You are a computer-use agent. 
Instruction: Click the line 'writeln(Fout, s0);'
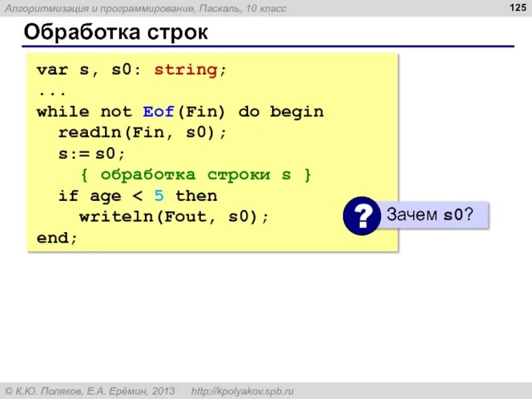174,217
